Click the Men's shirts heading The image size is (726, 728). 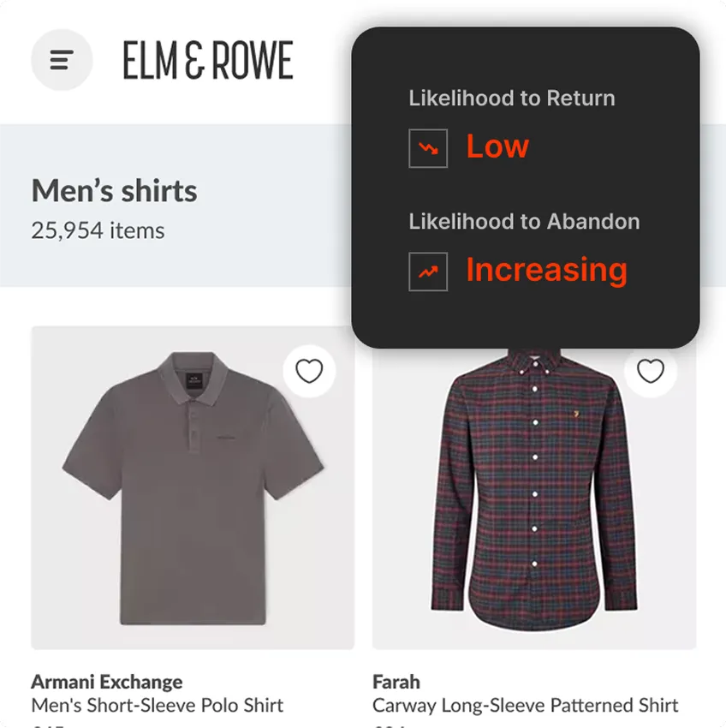tap(114, 191)
